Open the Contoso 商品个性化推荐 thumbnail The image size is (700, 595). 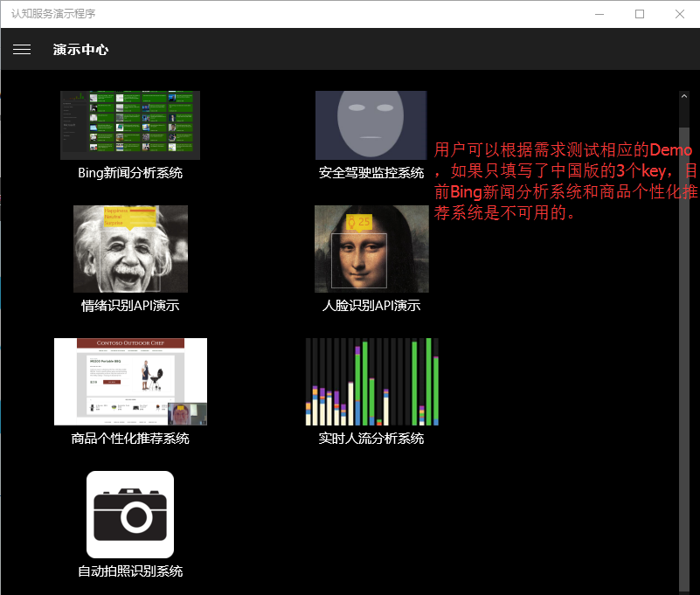[x=130, y=381]
